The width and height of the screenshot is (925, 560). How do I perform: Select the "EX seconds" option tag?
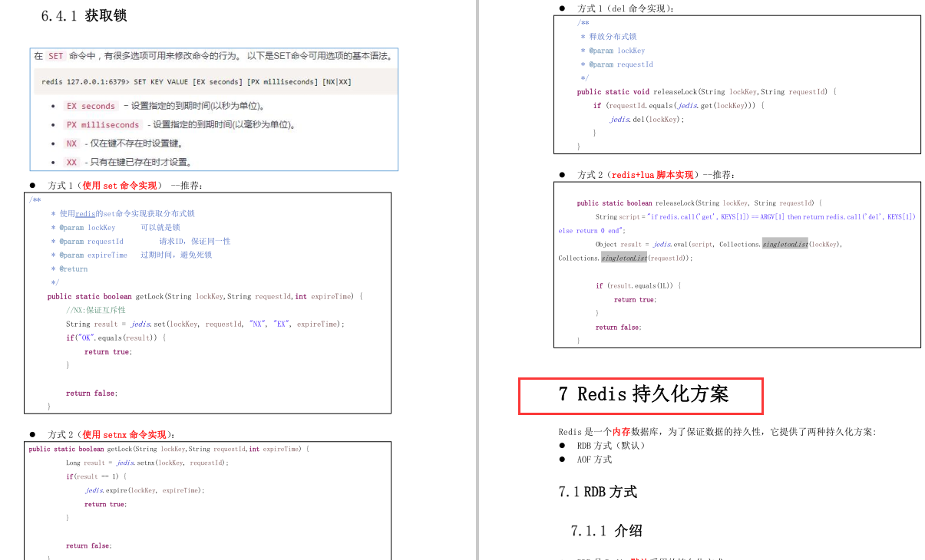click(91, 106)
